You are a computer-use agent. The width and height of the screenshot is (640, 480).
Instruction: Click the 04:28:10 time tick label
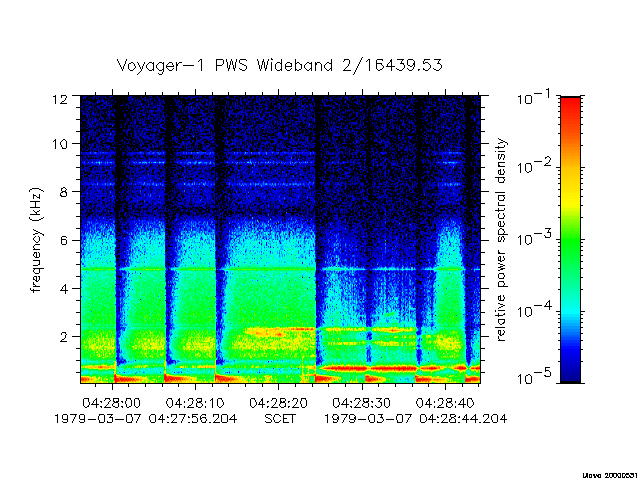click(x=195, y=403)
